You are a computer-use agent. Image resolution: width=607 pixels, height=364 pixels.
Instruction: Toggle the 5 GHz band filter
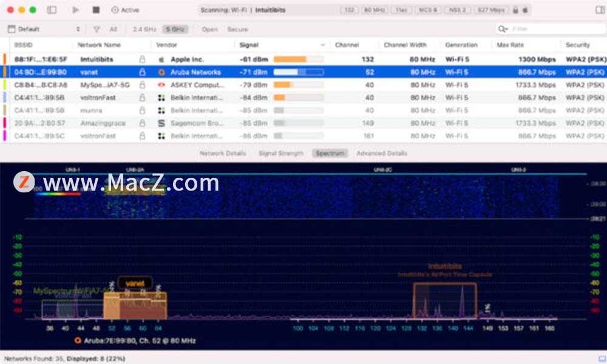click(x=175, y=29)
